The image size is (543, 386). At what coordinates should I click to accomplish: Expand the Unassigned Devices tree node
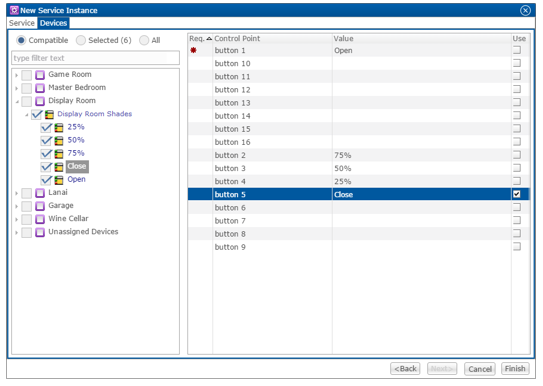(x=16, y=233)
